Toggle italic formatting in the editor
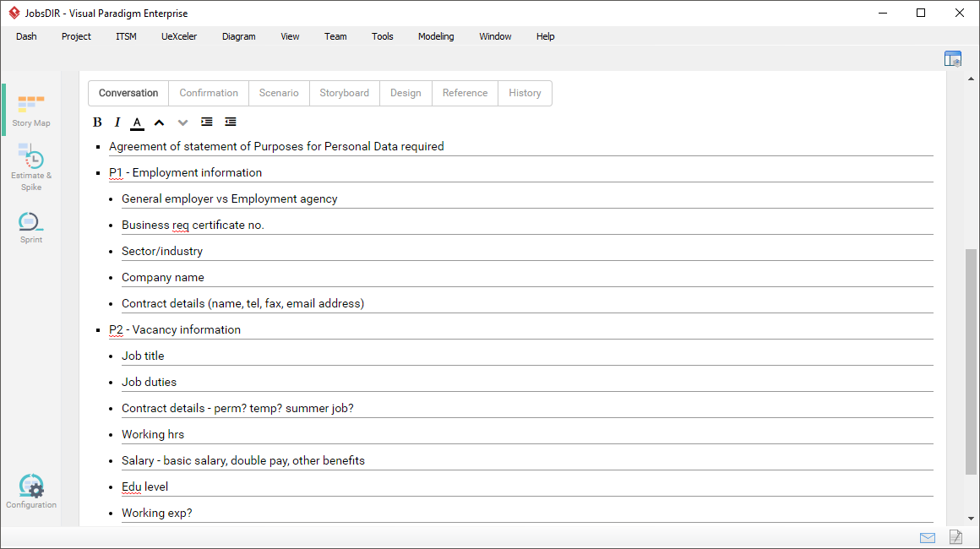 117,122
